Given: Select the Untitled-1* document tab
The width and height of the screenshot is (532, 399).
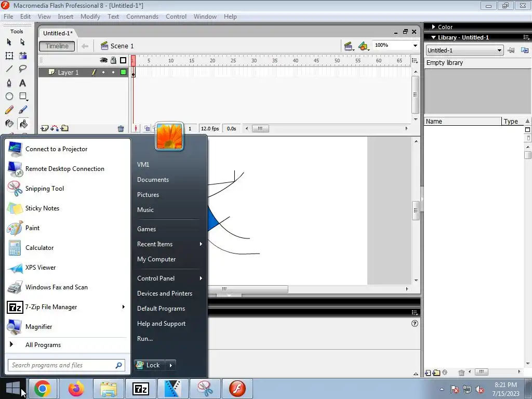Looking at the screenshot, I should click(x=58, y=33).
